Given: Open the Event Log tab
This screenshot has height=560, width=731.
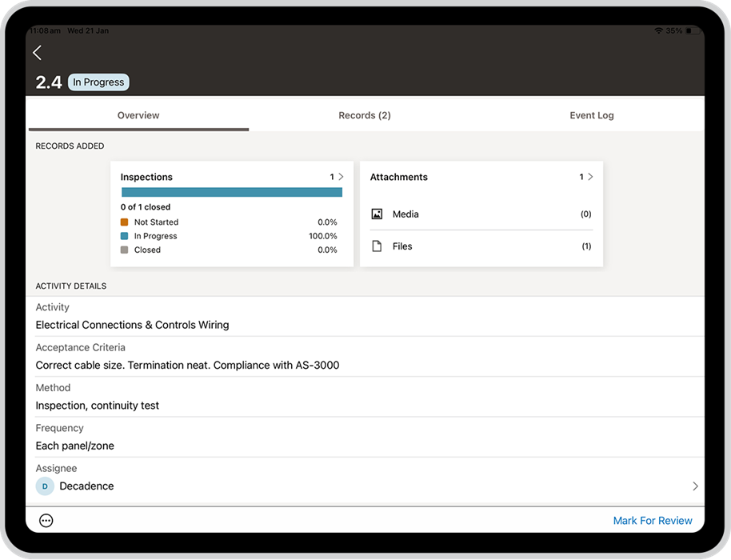Looking at the screenshot, I should coord(592,115).
